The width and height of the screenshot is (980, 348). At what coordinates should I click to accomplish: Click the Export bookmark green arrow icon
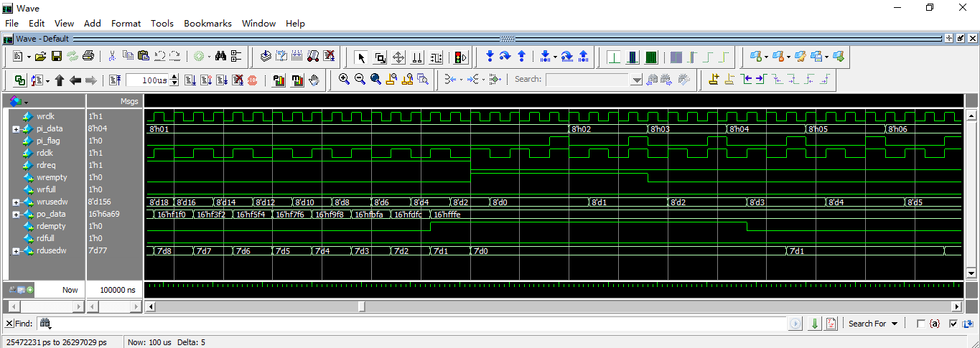pyautogui.click(x=838, y=56)
